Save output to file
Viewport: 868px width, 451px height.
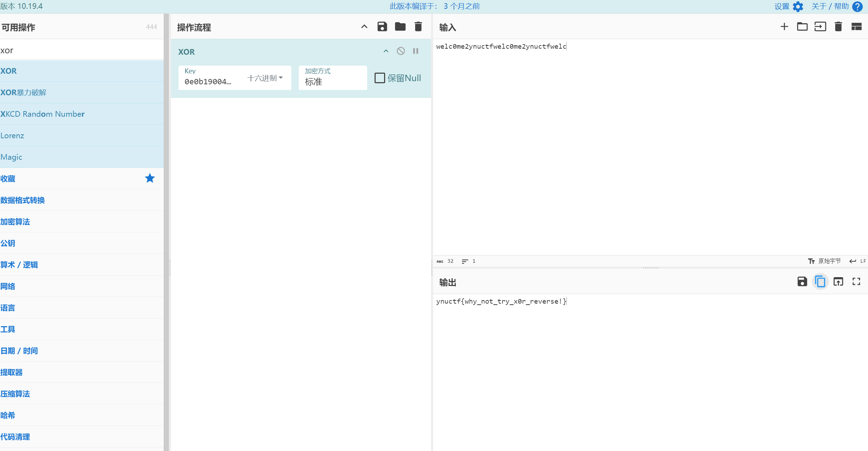point(802,281)
